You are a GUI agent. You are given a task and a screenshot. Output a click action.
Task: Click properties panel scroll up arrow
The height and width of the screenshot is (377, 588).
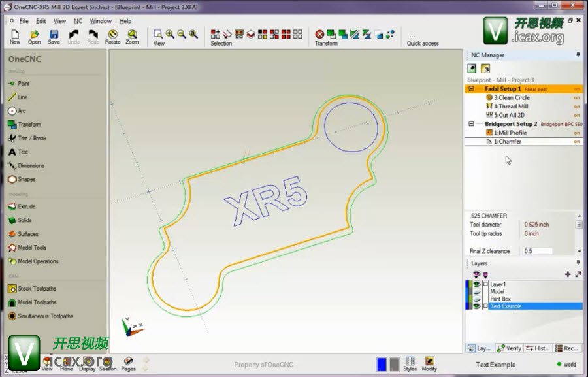point(580,216)
